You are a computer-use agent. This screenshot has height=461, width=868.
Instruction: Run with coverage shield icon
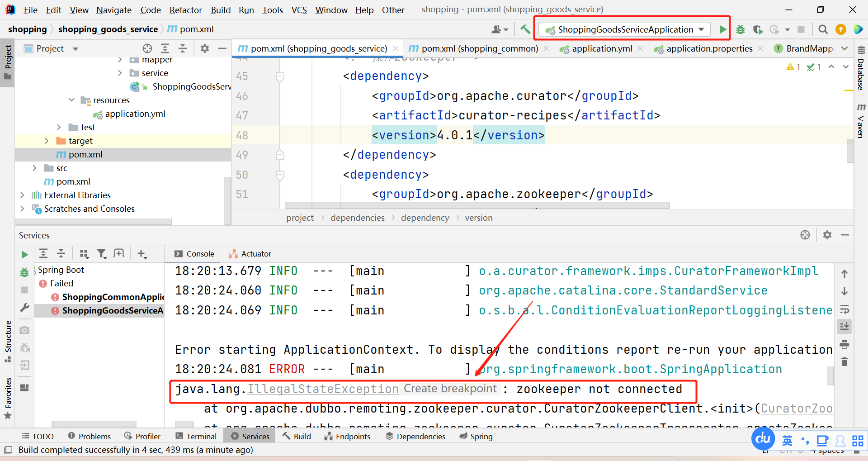tap(758, 29)
